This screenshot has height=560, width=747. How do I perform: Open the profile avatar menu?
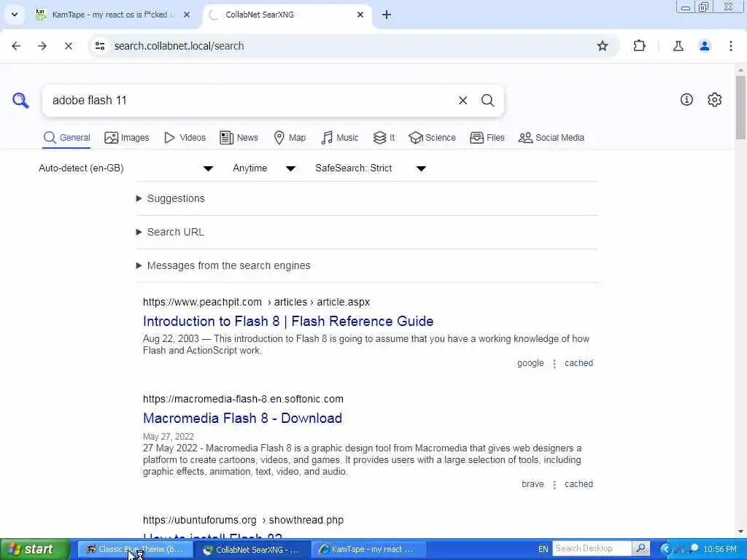pos(704,46)
